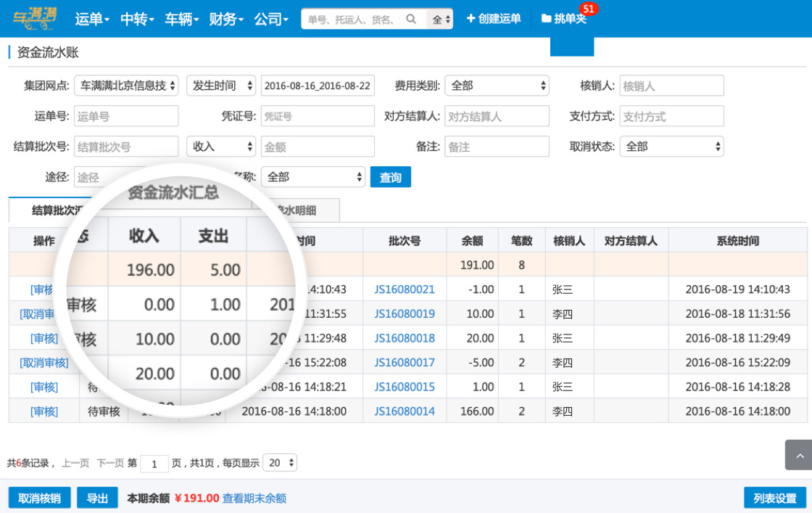Click the search magnifier icon
Image resolution: width=812 pixels, height=513 pixels.
[x=411, y=19]
